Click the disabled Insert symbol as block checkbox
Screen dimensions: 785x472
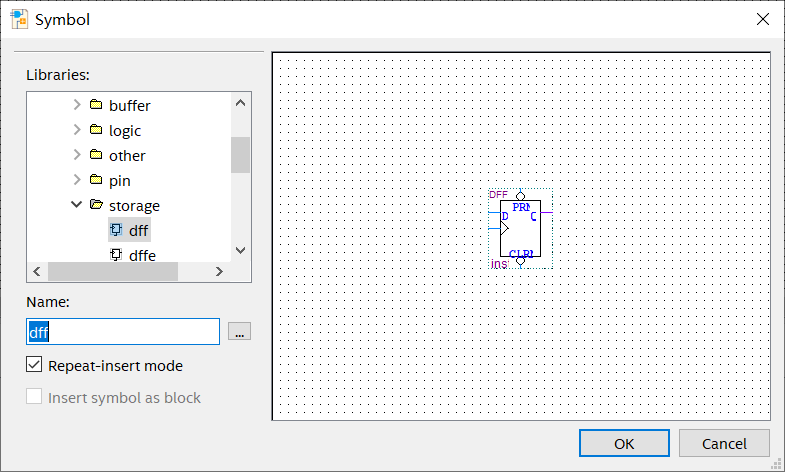[x=34, y=396]
